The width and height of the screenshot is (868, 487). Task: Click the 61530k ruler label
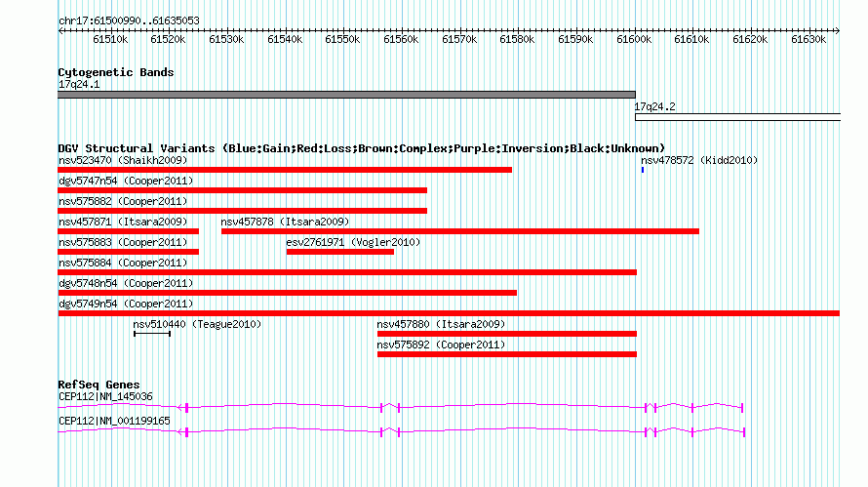(226, 39)
